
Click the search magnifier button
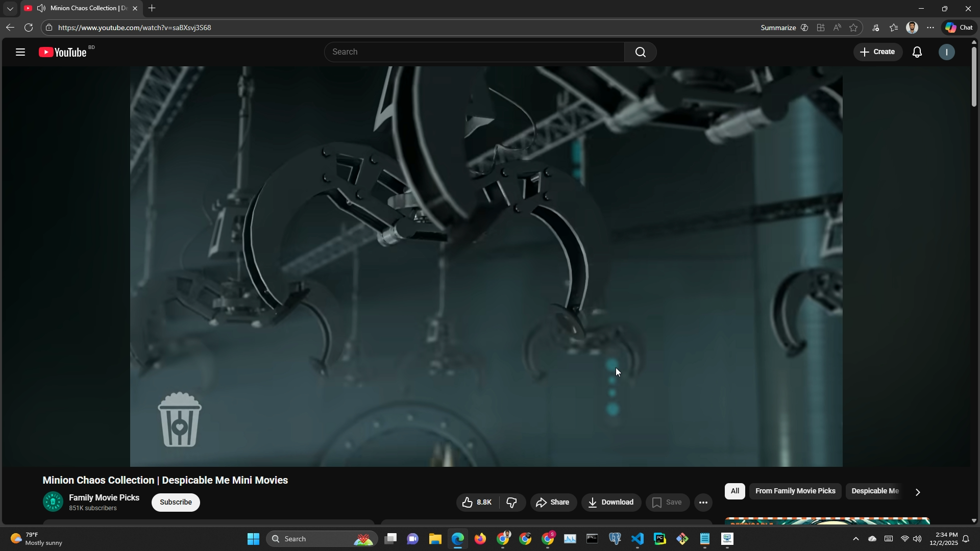pyautogui.click(x=640, y=52)
